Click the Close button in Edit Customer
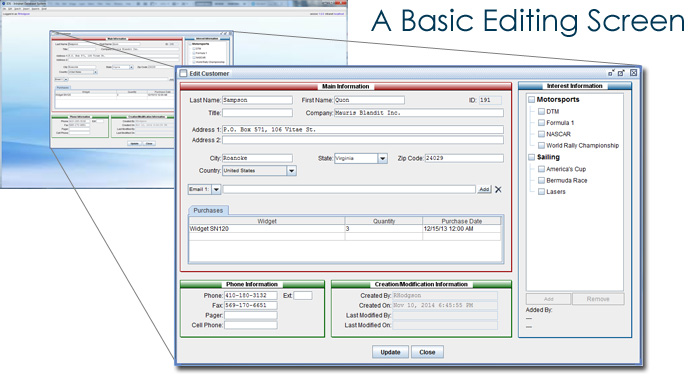Viewport: 700px width, 381px height. pos(427,352)
